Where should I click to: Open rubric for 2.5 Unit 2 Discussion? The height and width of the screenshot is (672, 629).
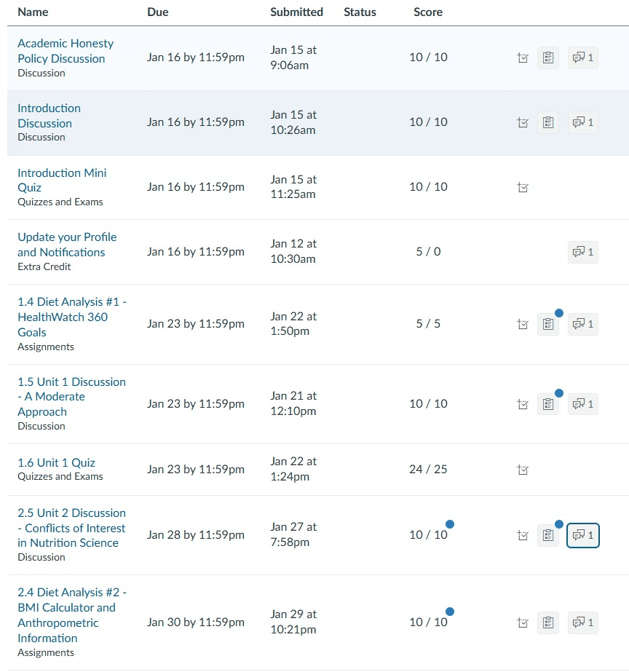click(548, 534)
